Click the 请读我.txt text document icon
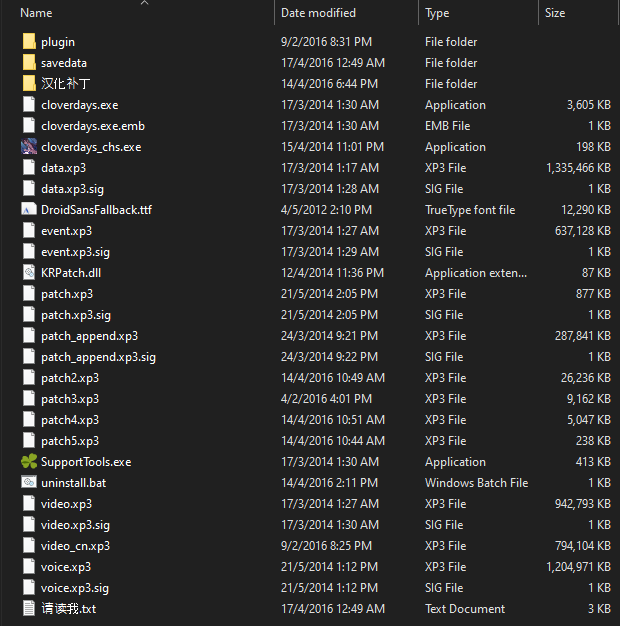 click(28, 609)
